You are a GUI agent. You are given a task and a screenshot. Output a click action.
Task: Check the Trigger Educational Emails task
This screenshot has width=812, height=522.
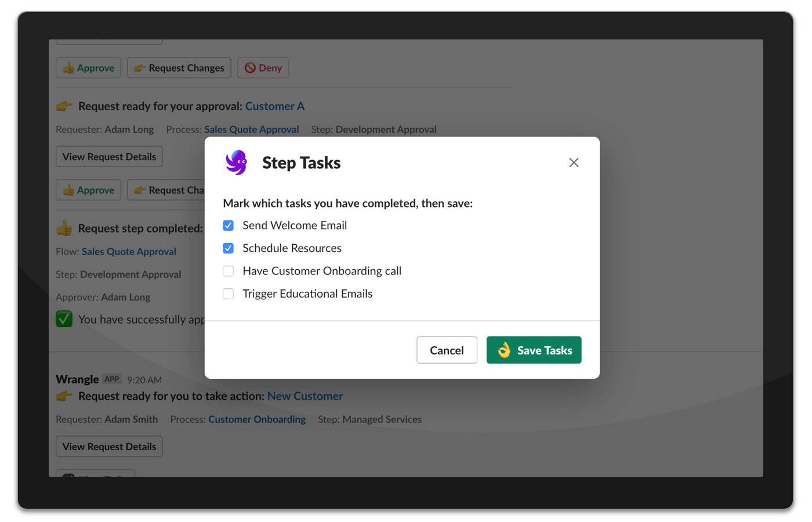tap(229, 294)
